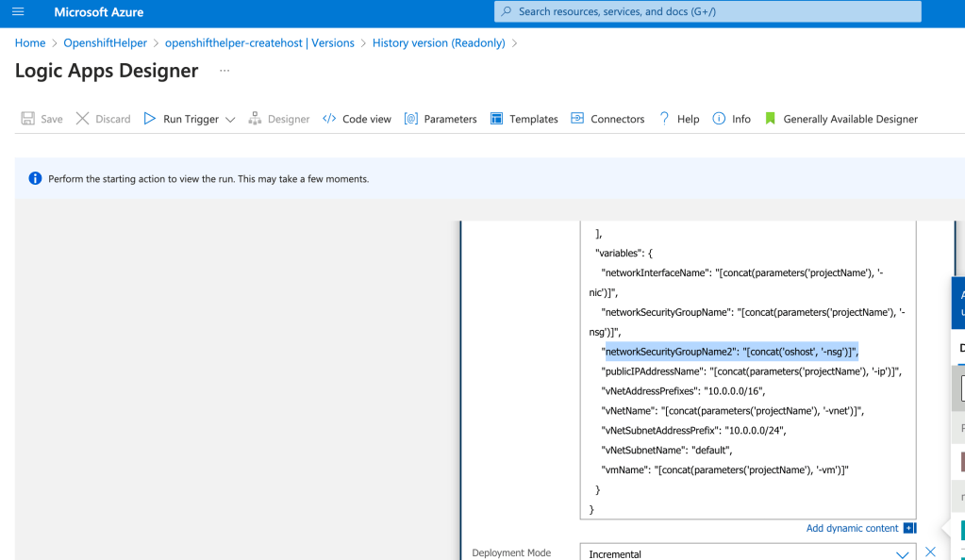
Task: Click the Designer flowchart icon
Action: [255, 118]
